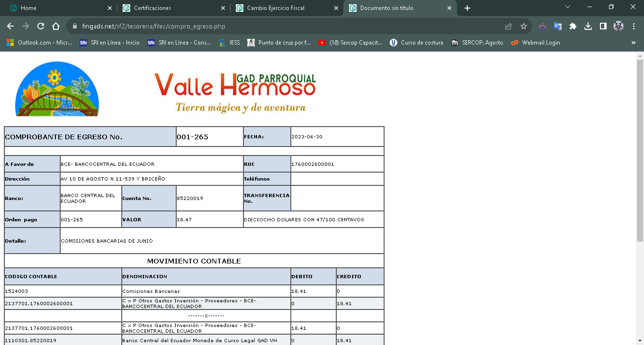Click the share page icon
Screen dimensions: 644x345
(509, 27)
